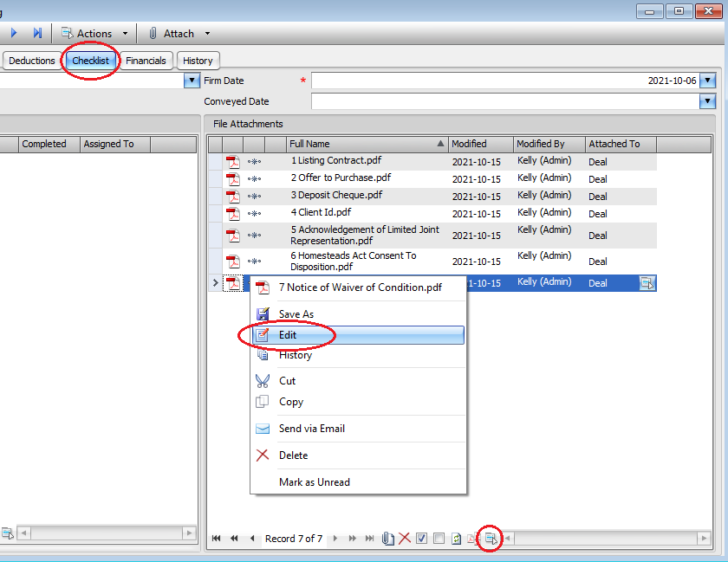This screenshot has height=562, width=728.
Task: Click the red X delete icon near record navigator
Action: click(403, 538)
